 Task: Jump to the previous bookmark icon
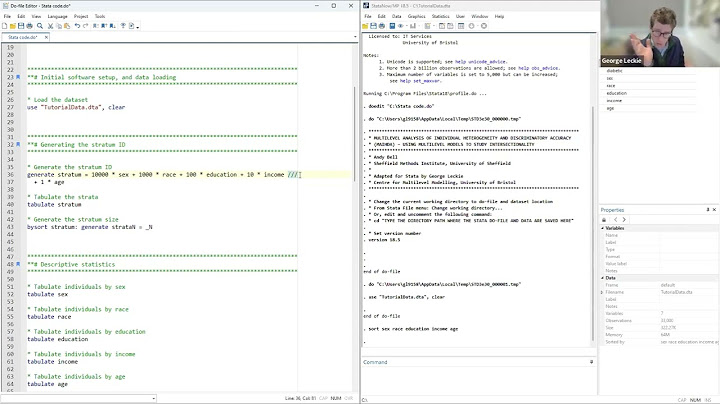coord(104,26)
